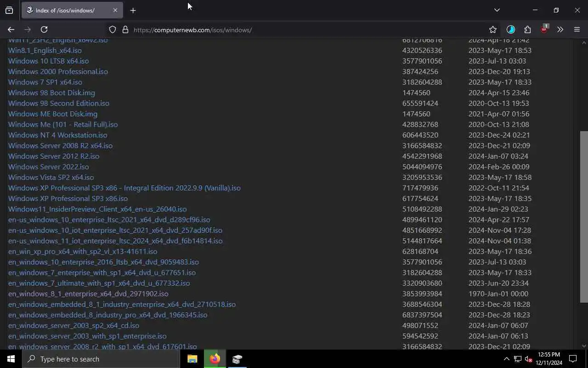
Task: Open the Action Center notifications icon
Action: click(x=573, y=359)
